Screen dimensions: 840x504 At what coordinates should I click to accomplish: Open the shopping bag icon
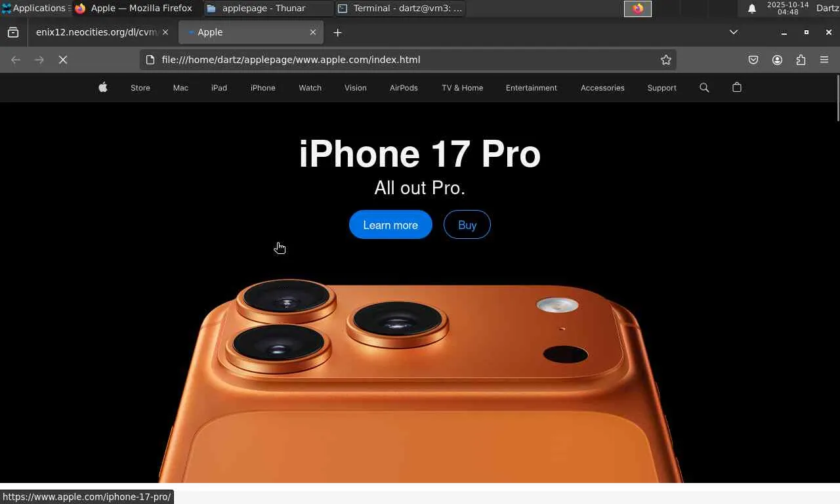(x=737, y=87)
